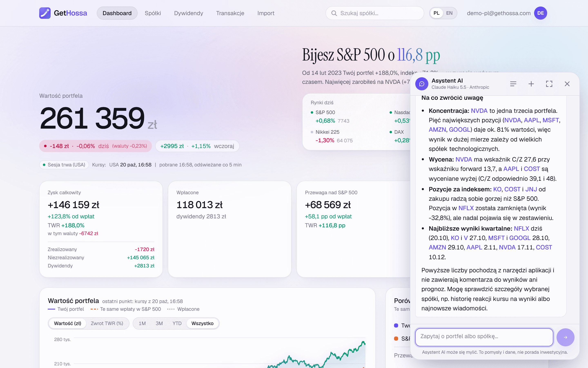This screenshot has width=588, height=368.
Task: Click the Sesja trwa (USA) status badge
Action: coord(64,165)
